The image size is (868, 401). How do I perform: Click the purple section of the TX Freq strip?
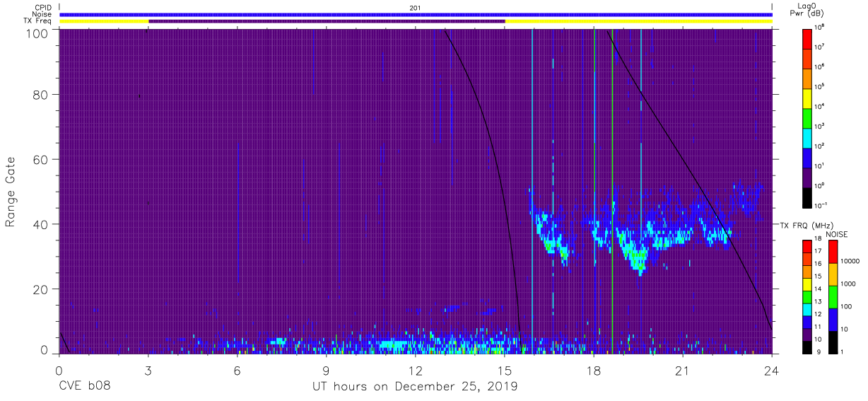(x=327, y=21)
